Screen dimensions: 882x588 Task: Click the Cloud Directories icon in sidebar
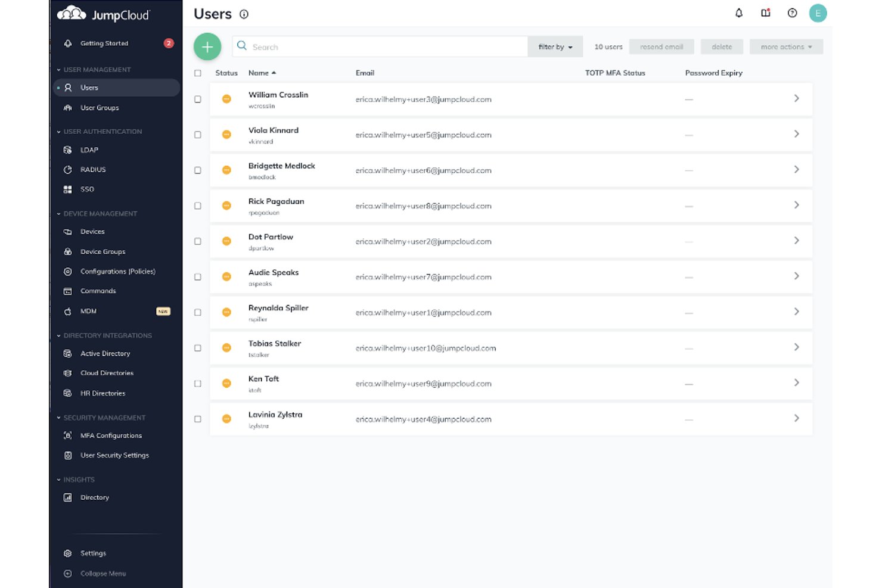68,374
